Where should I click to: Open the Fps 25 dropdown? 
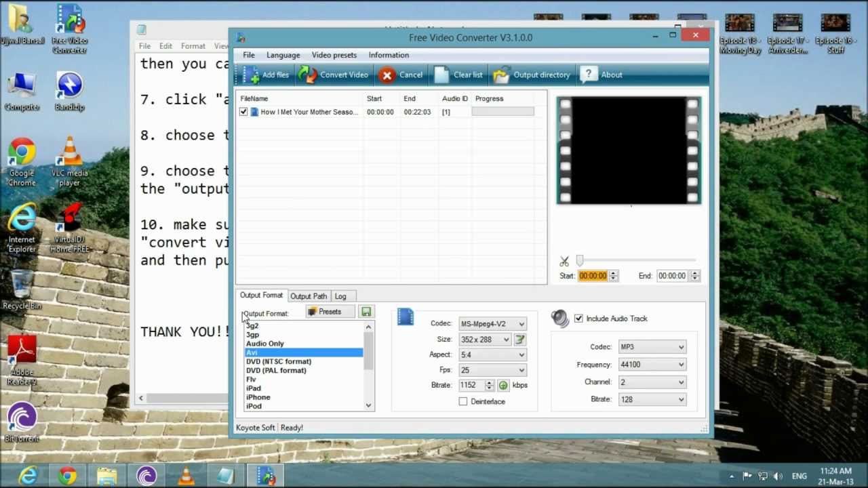pyautogui.click(x=492, y=370)
